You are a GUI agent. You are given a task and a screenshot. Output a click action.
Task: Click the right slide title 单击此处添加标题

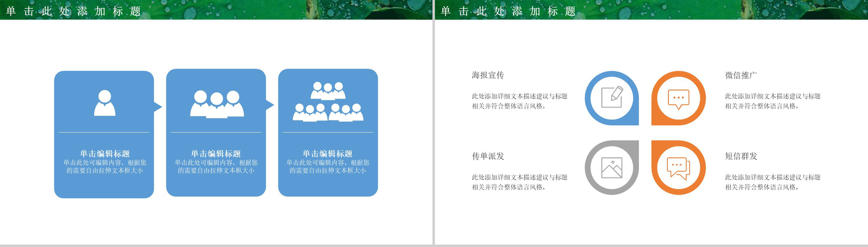click(x=509, y=11)
